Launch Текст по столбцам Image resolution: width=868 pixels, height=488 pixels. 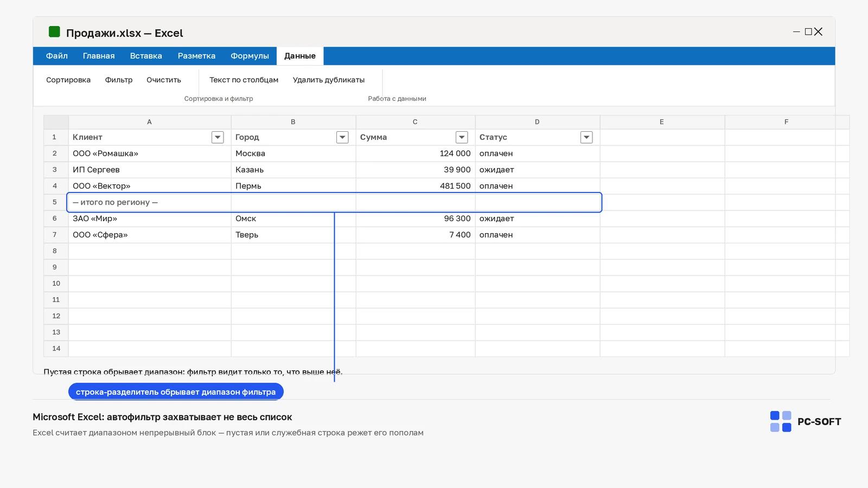tap(244, 80)
